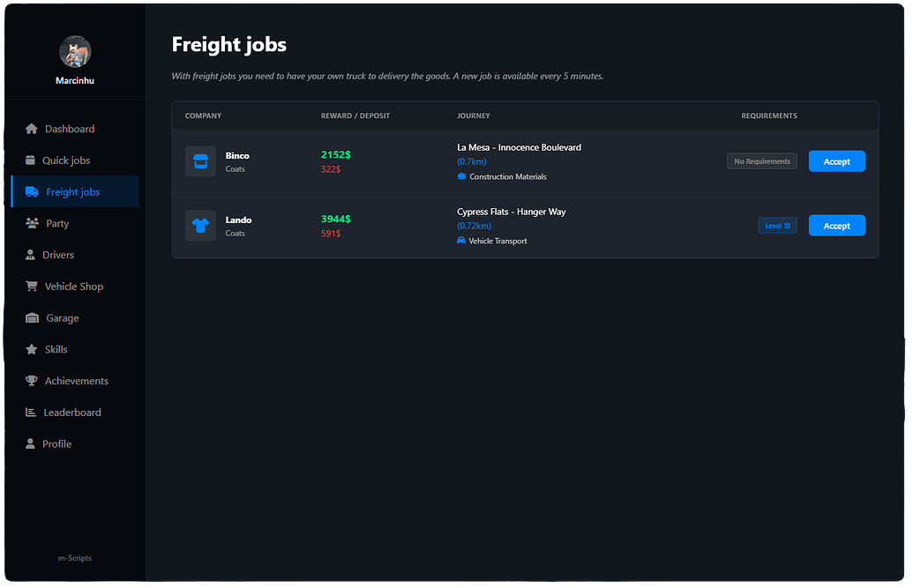
Task: Click the 591$ deposit value
Action: coord(331,233)
